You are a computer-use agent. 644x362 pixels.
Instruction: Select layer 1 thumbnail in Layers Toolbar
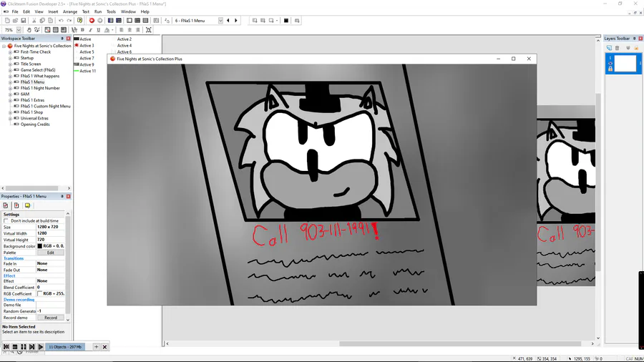625,64
